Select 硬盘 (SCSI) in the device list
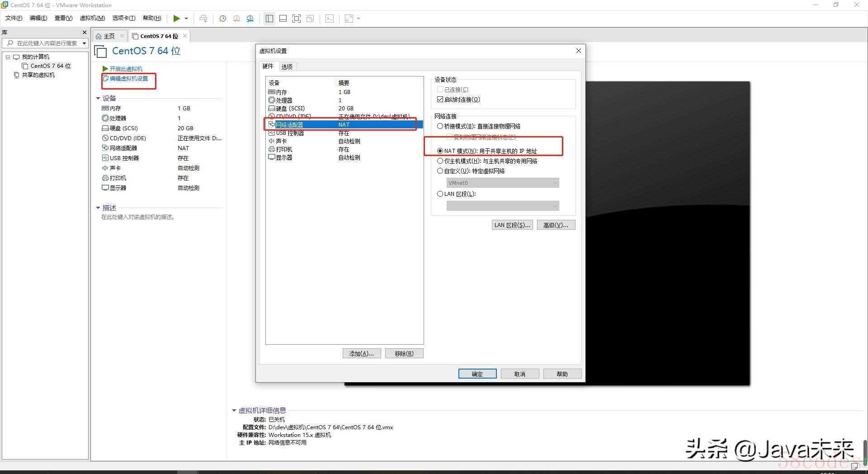The width and height of the screenshot is (868, 474). click(x=290, y=109)
